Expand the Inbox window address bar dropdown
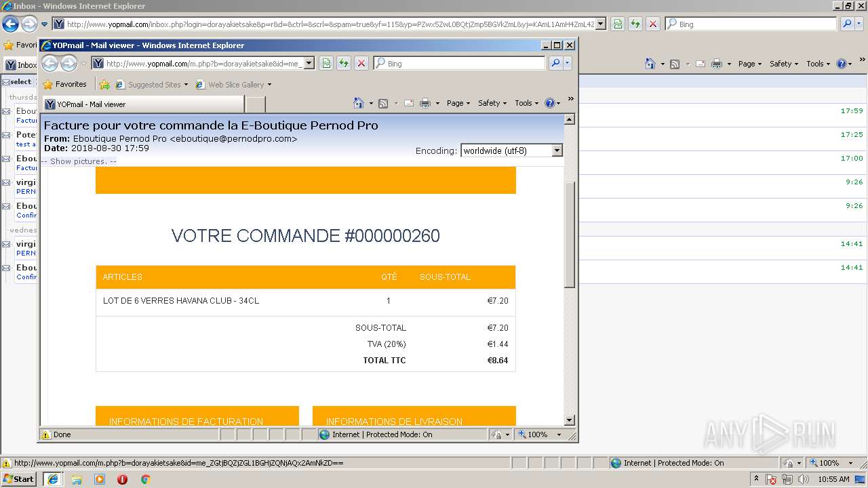This screenshot has width=868, height=488. coord(601,24)
